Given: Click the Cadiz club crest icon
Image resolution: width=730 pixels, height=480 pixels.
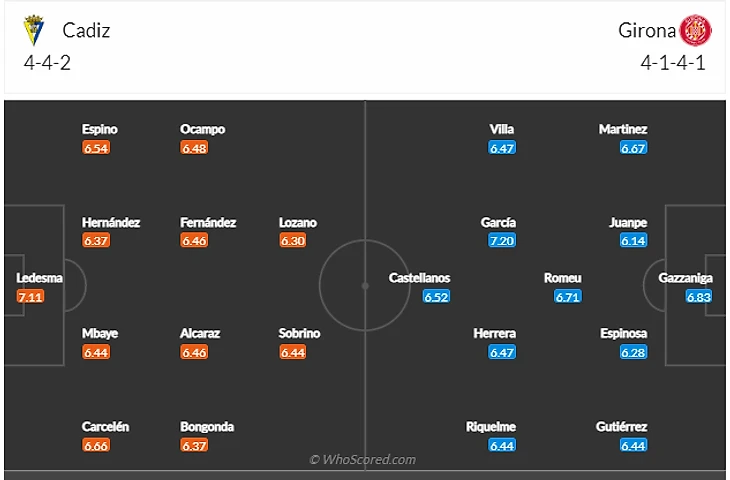Looking at the screenshot, I should 35,30.
